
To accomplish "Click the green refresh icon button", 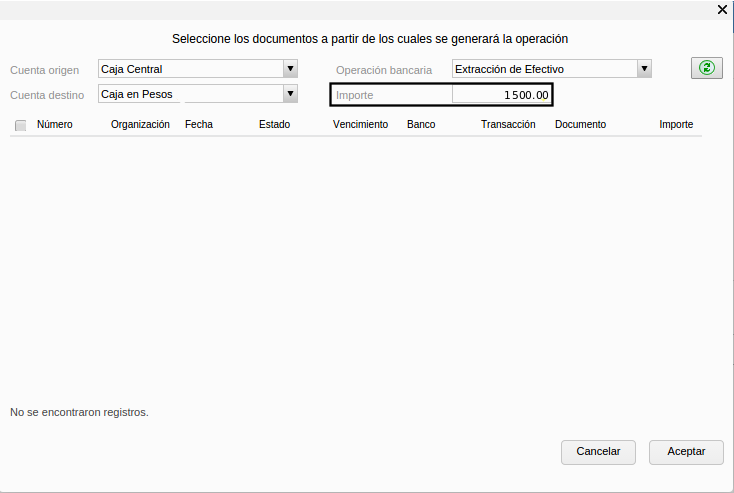I will [x=706, y=68].
